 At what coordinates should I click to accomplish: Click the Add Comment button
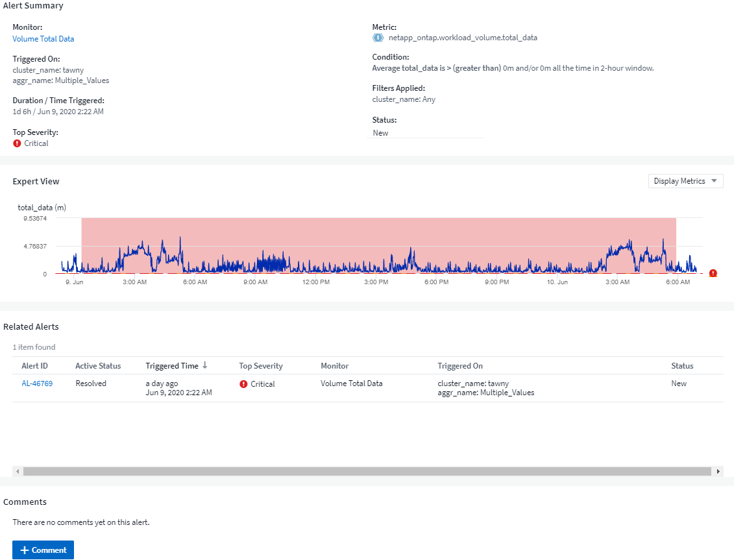pos(43,550)
